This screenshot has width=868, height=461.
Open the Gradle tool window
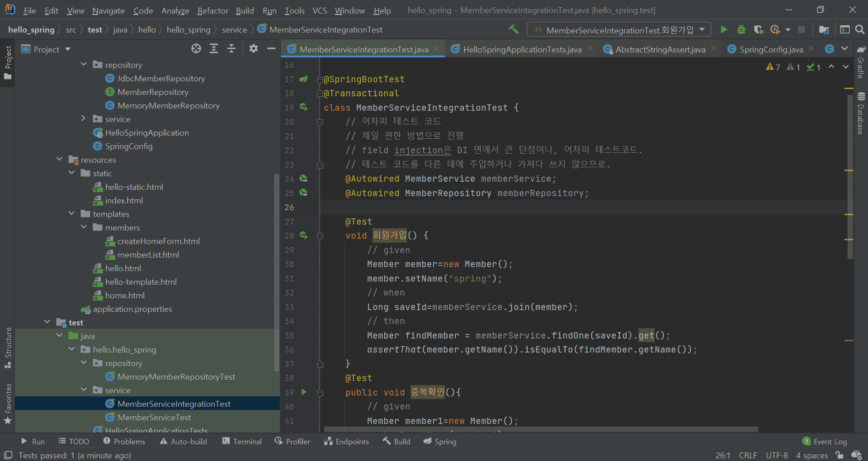tap(861, 62)
